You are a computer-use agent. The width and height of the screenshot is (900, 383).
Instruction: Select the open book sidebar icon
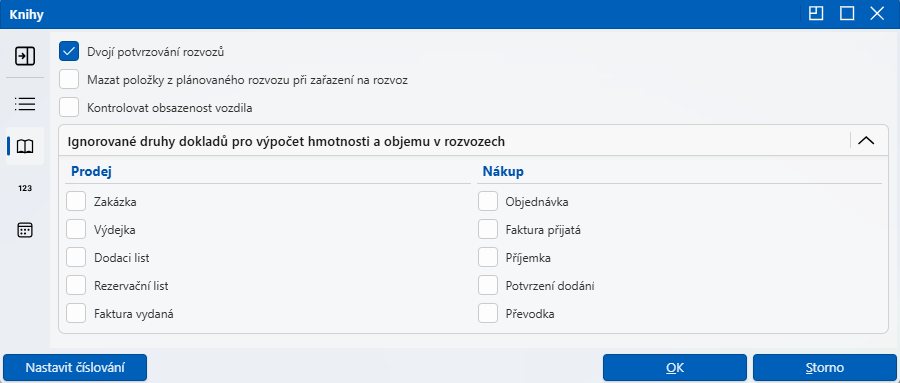point(25,146)
